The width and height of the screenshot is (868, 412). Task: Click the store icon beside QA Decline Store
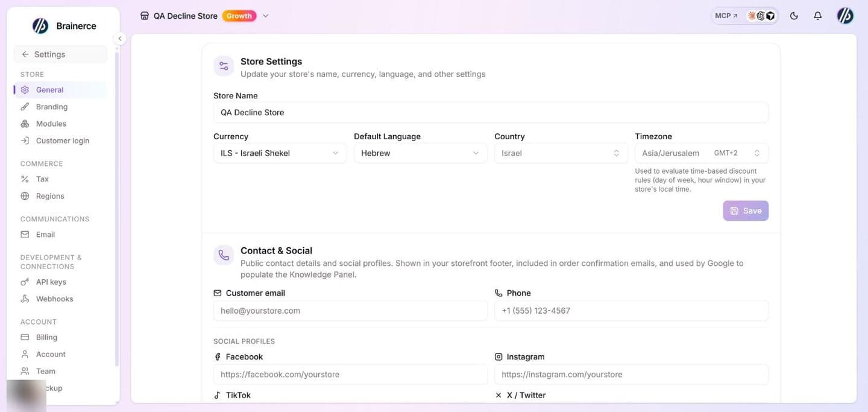pos(145,16)
